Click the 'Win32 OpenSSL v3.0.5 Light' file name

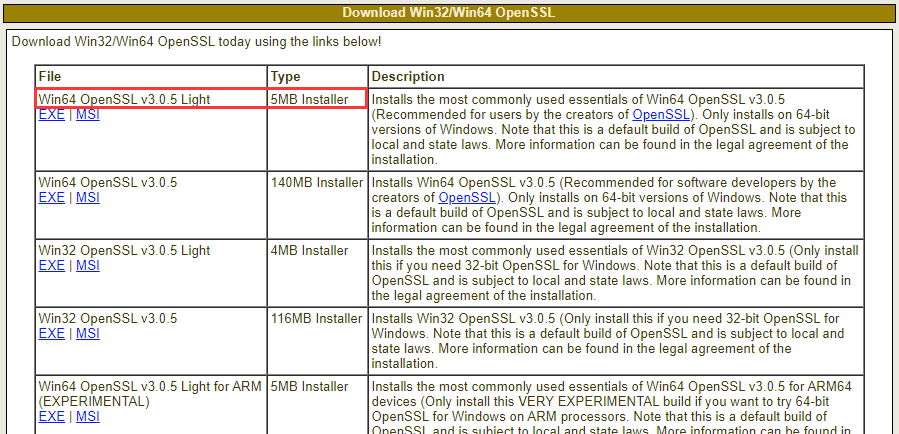(124, 251)
